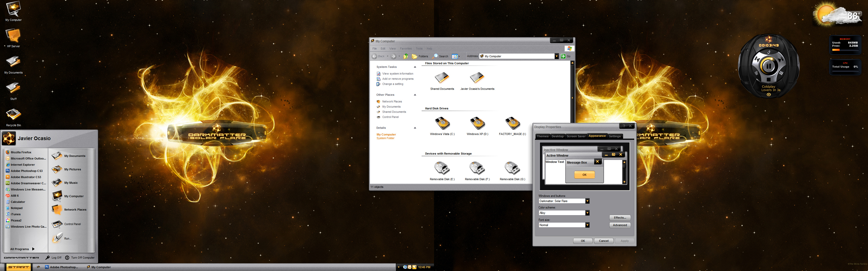This screenshot has height=271, width=868.
Task: Stop playback on the media player widget
Action: click(769, 79)
